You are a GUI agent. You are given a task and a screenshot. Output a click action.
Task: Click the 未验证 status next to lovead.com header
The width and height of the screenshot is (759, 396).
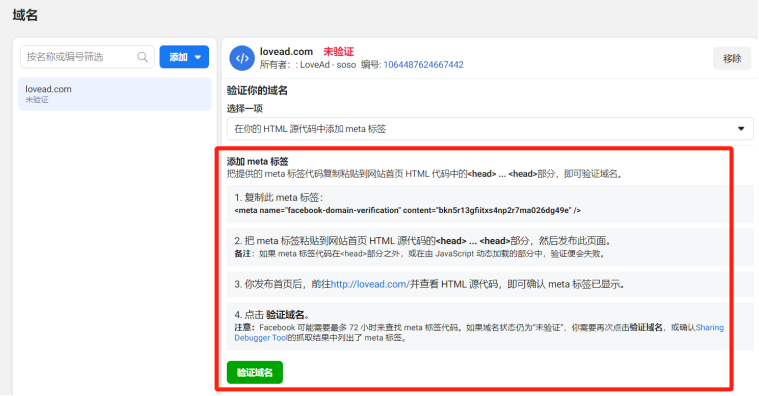coord(338,51)
